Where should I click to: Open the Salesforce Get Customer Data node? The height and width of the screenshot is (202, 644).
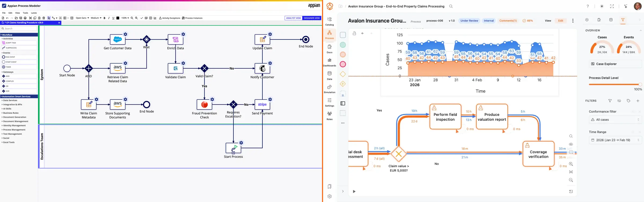pyautogui.click(x=118, y=39)
